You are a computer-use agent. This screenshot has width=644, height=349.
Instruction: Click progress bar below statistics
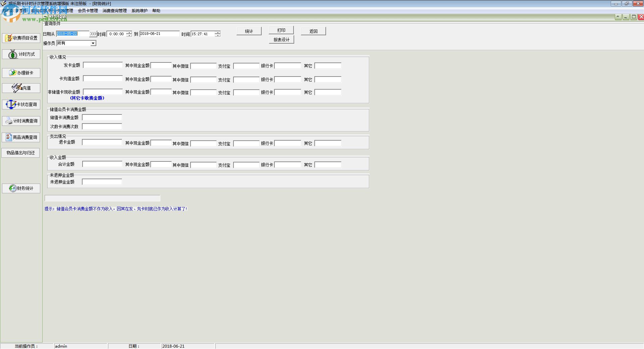pos(103,198)
